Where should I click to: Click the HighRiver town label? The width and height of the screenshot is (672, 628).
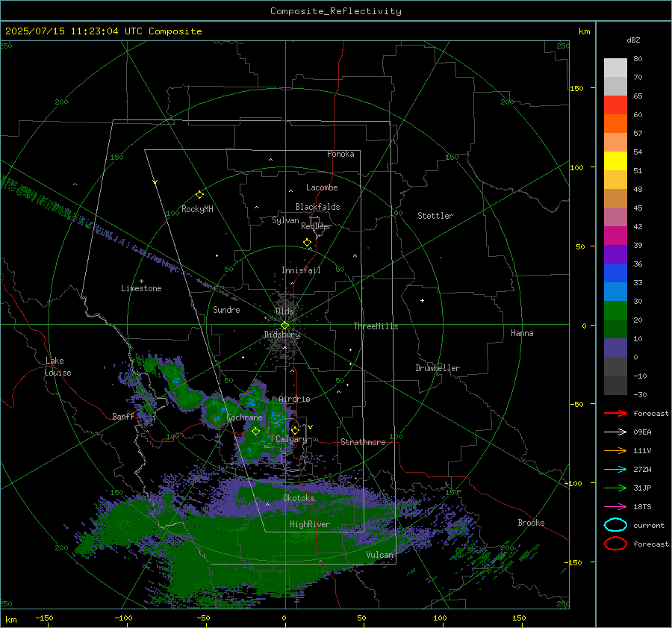310,524
